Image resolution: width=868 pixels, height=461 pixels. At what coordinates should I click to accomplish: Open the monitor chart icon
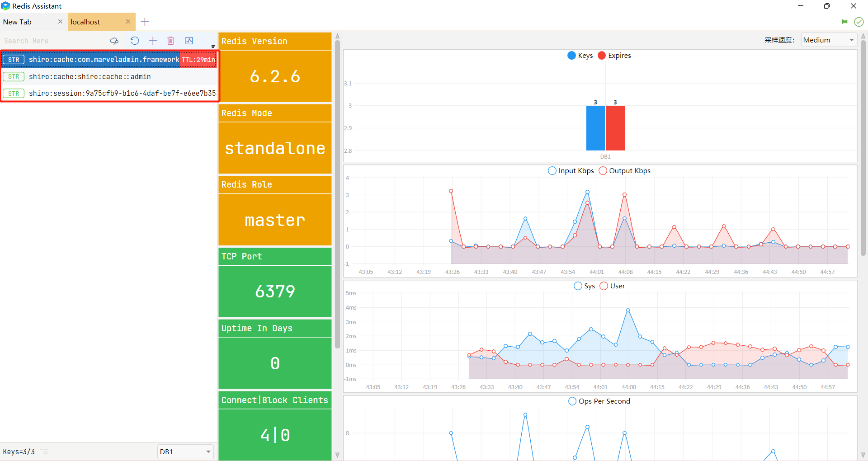click(189, 41)
